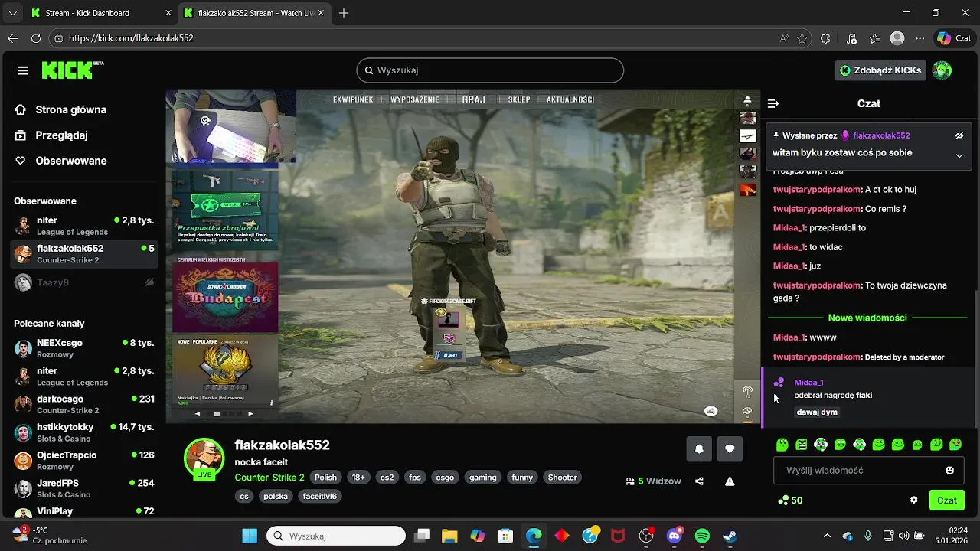The image size is (980, 551).
Task: Open the Kick hamburger sidebar menu
Action: 23,70
